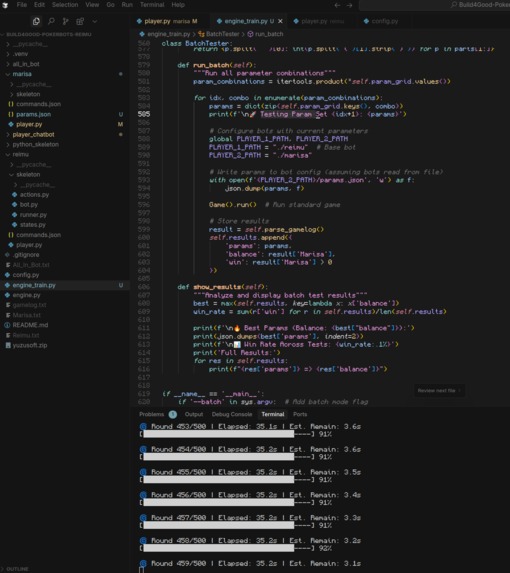Open README.md info file
The height and width of the screenshot is (573, 510).
tap(30, 325)
